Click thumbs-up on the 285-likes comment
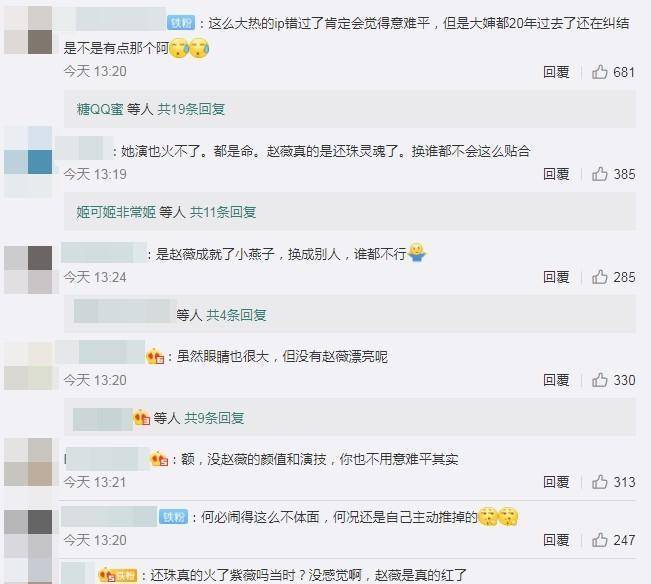Viewport: 651px width, 584px height. point(600,277)
